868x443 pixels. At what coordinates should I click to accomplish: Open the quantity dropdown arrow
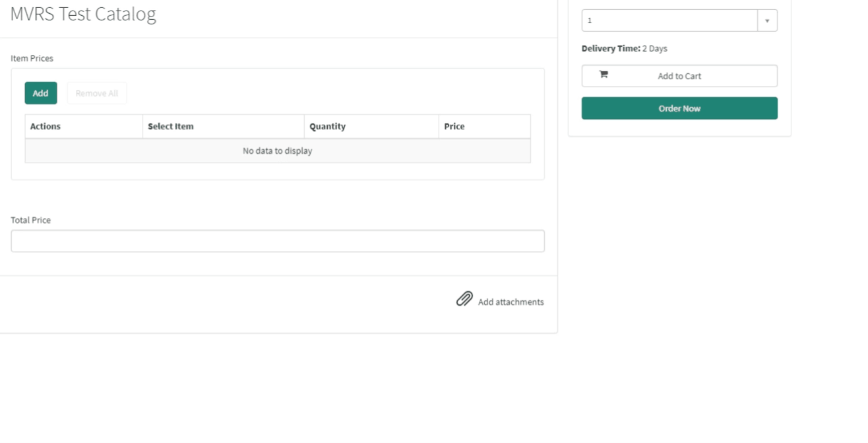pyautogui.click(x=767, y=20)
